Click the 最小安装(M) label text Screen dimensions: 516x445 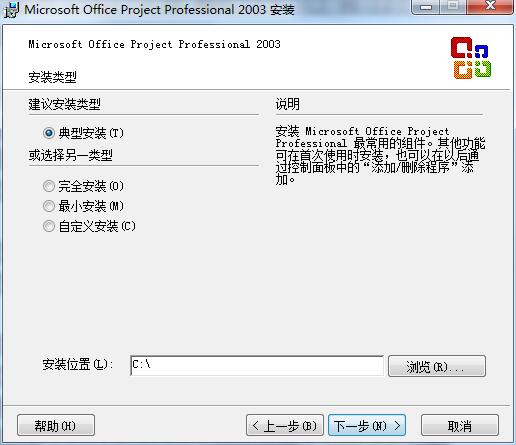coord(91,206)
